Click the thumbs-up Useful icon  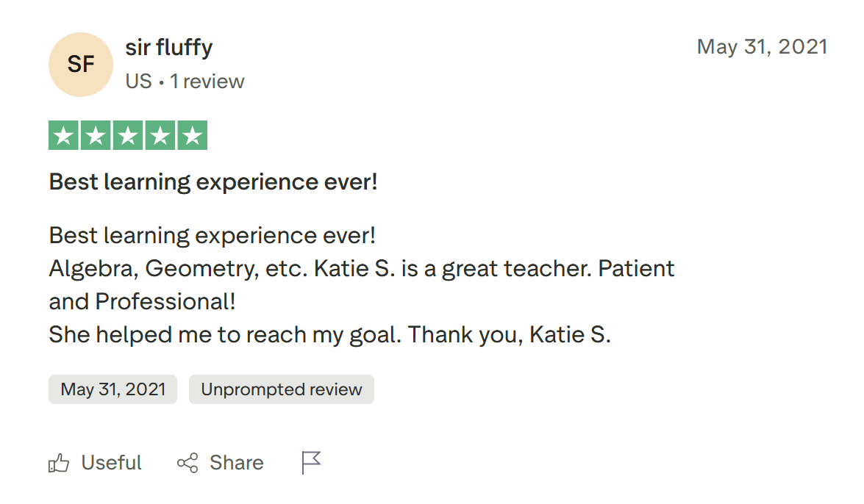(60, 462)
